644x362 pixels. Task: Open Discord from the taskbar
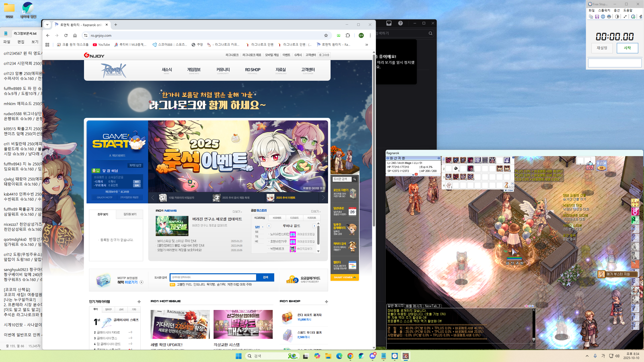point(373,356)
